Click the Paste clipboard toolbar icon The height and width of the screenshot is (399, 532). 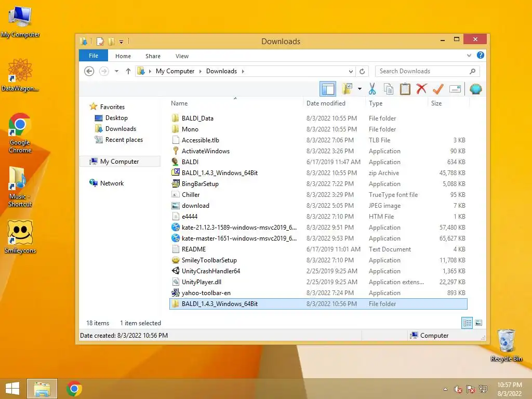[405, 89]
